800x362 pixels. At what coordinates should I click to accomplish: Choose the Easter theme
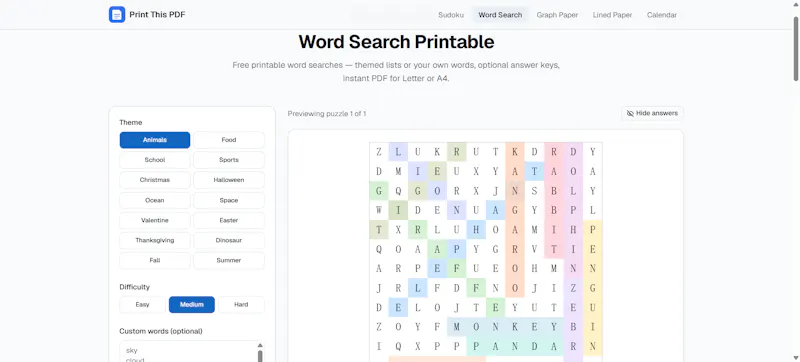point(229,220)
